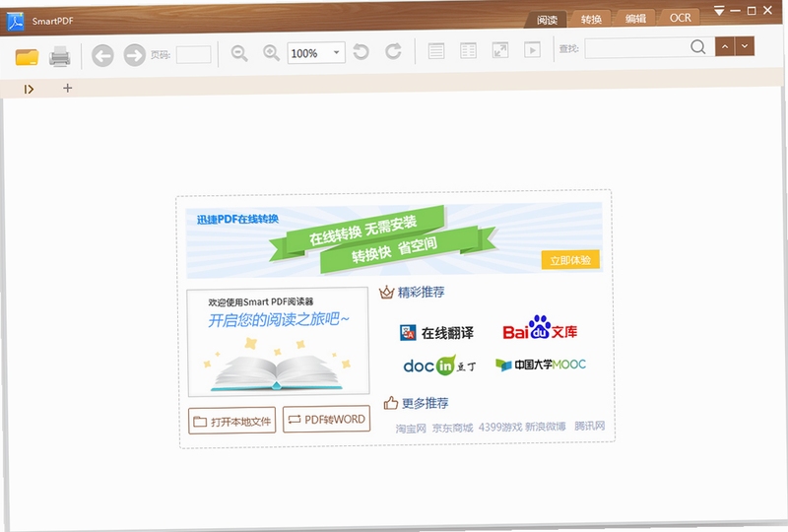Open 新浪微博 link
This screenshot has width=788, height=532.
coord(546,427)
